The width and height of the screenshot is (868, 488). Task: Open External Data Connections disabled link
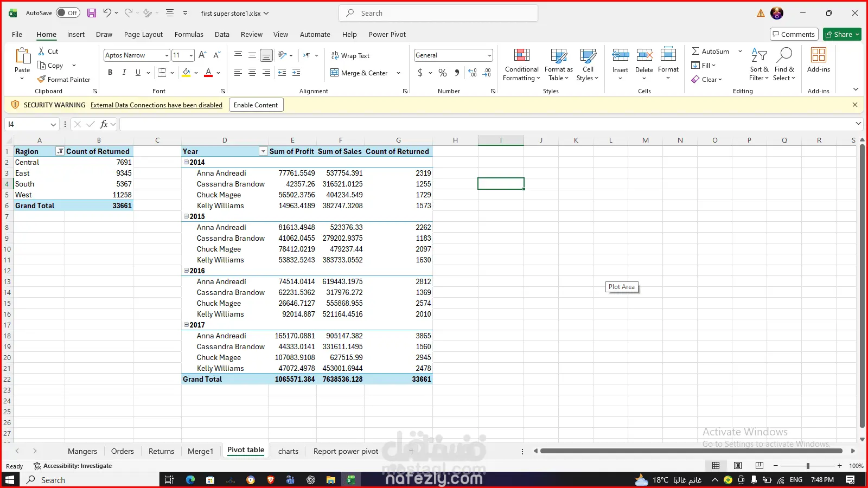coord(156,105)
